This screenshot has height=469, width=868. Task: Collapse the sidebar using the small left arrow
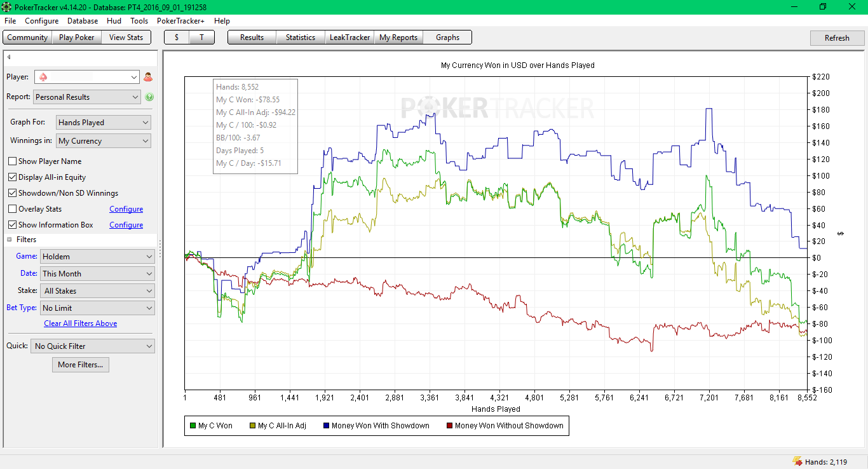[9, 57]
